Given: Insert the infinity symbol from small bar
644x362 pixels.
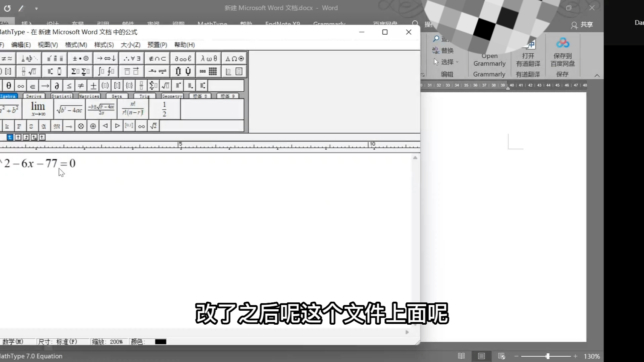Looking at the screenshot, I should (x=21, y=86).
